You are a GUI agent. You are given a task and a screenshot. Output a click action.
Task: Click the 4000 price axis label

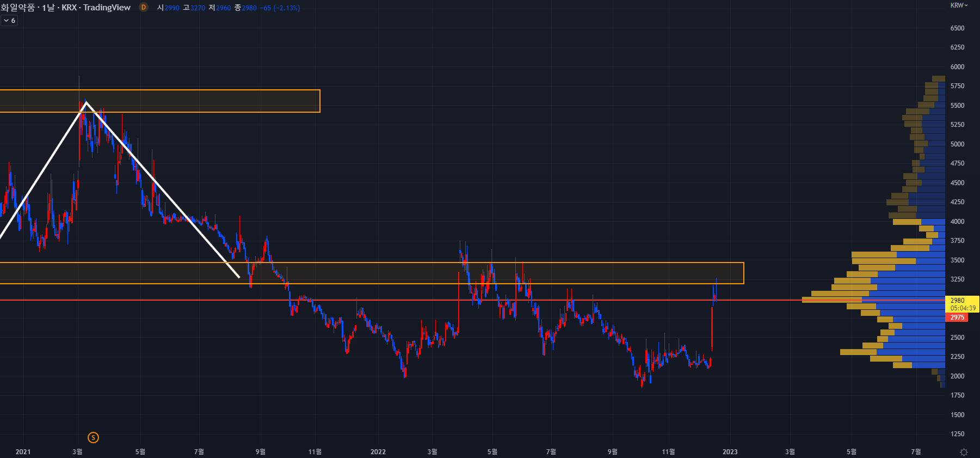tap(957, 222)
